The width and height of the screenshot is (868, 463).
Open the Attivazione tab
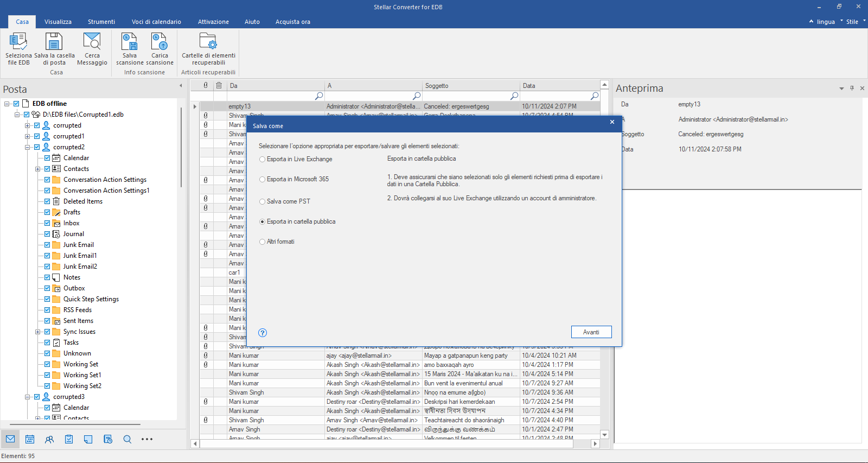tap(213, 22)
